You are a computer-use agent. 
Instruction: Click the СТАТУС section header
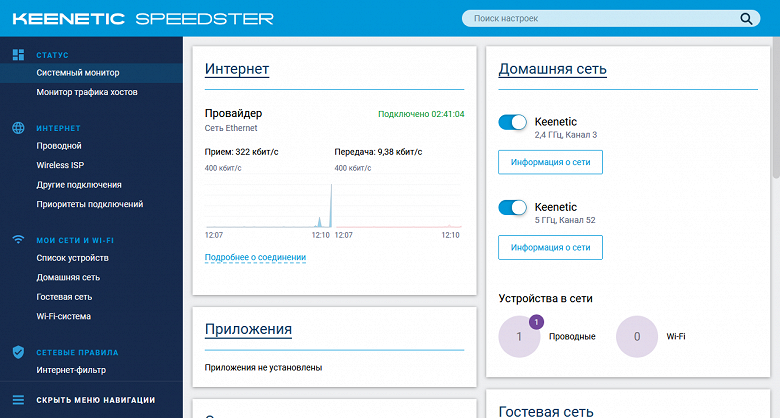52,55
